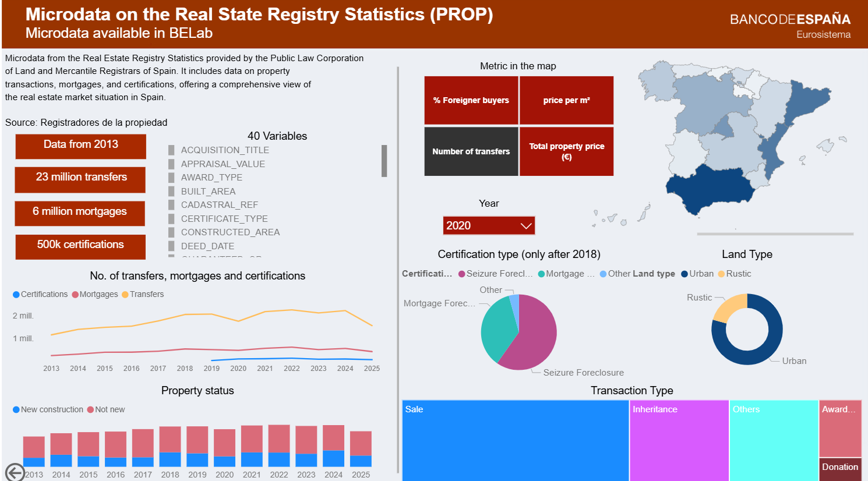Click the Certifications legend marker
Screen dimensions: 868x481
pos(16,295)
